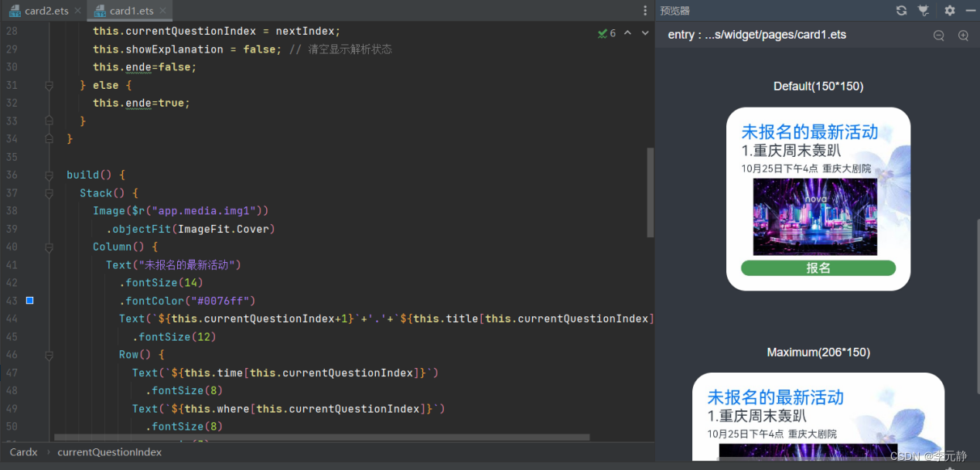This screenshot has width=980, height=470.
Task: Click line number 43 in gutter
Action: click(x=11, y=301)
